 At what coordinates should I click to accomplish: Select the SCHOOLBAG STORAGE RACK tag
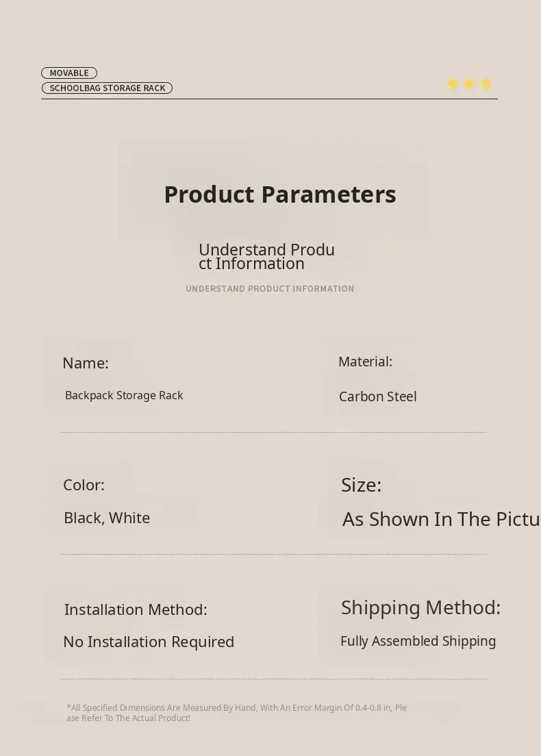[x=107, y=88]
